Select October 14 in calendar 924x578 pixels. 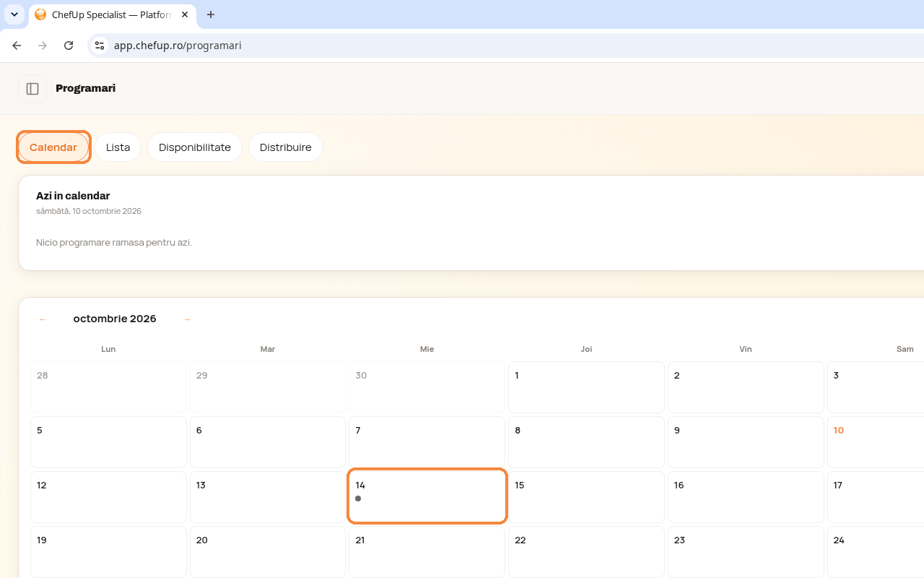(x=427, y=496)
